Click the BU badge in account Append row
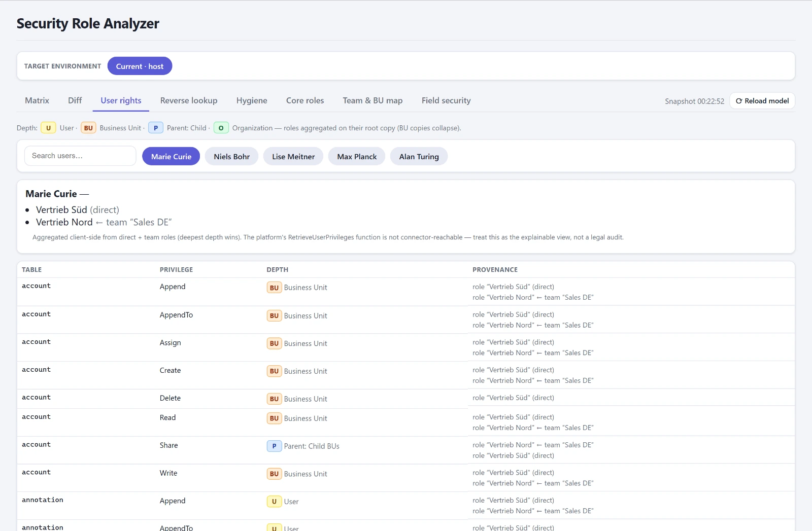812x531 pixels. 274,288
